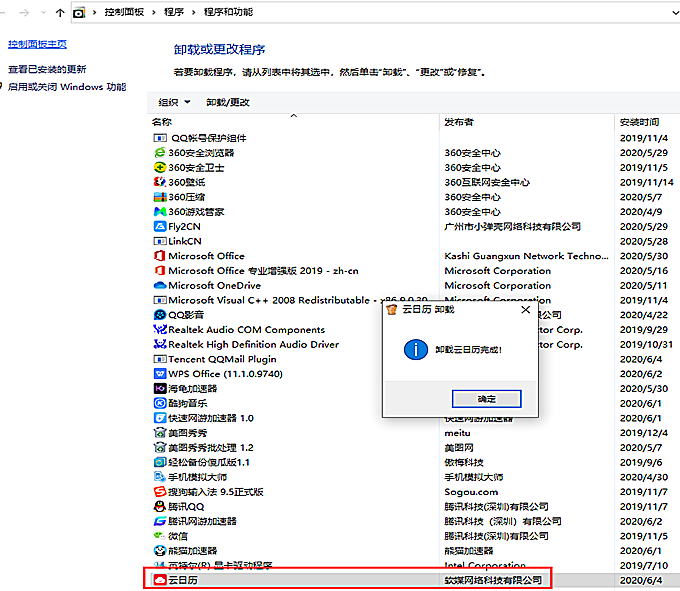
Task: Click the forward navigation arrow
Action: (24, 13)
